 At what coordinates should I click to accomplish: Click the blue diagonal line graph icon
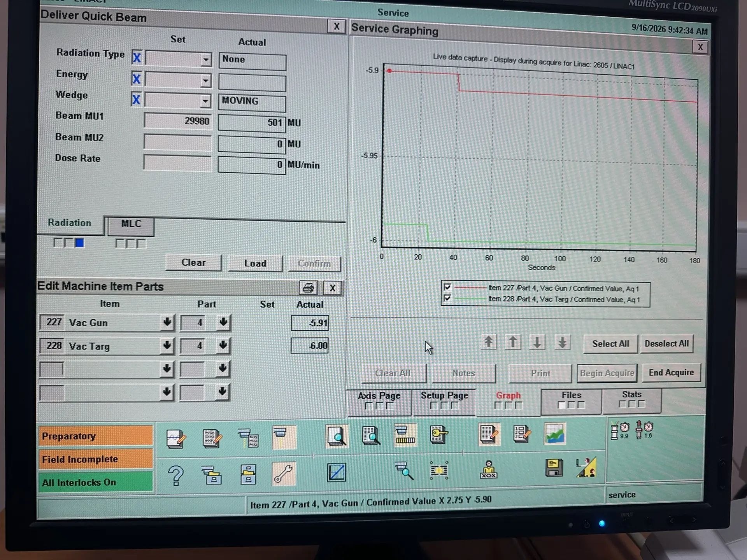click(337, 472)
